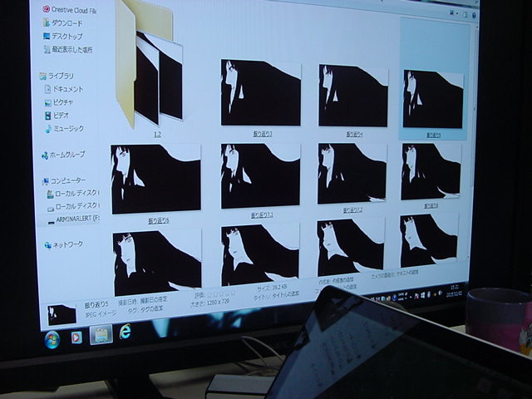
Task: Toggle the preview pane button
Action: (x=465, y=15)
